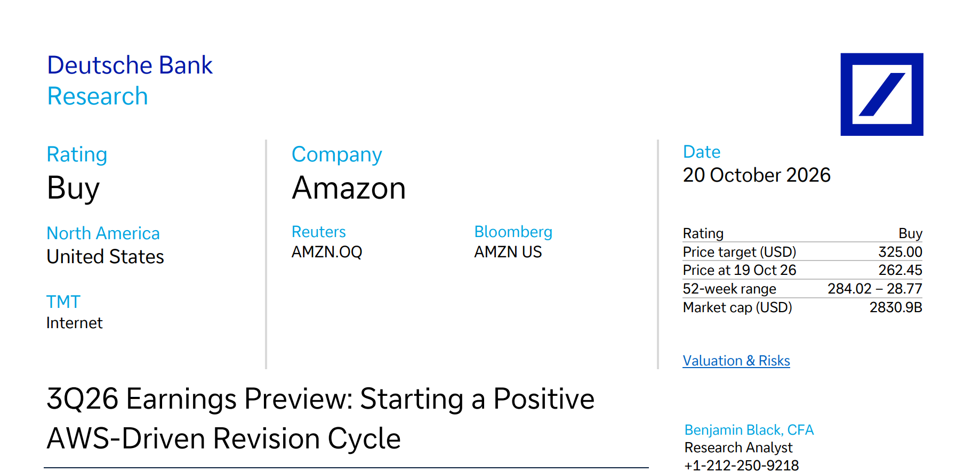The width and height of the screenshot is (980, 472).
Task: Click the 52-week range values
Action: click(x=874, y=289)
